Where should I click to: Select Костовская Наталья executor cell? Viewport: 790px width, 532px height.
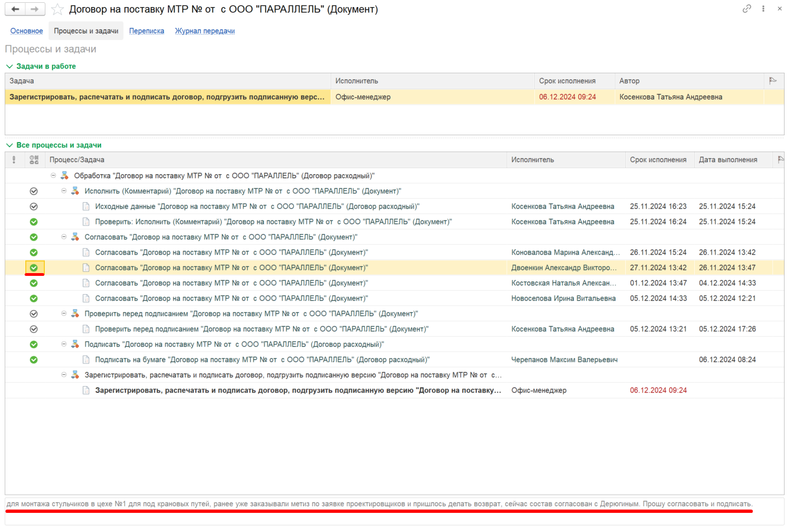tap(566, 283)
